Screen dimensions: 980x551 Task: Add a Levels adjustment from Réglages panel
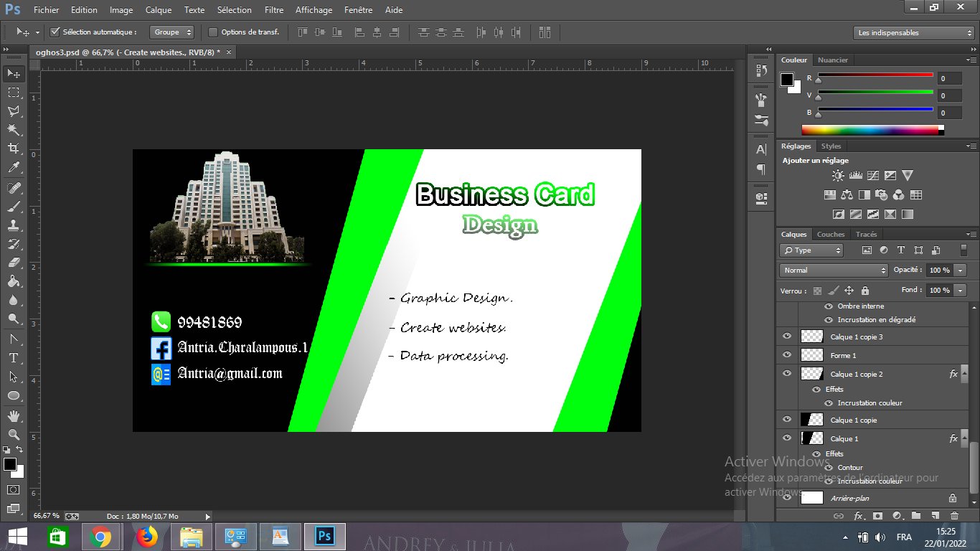coord(856,174)
